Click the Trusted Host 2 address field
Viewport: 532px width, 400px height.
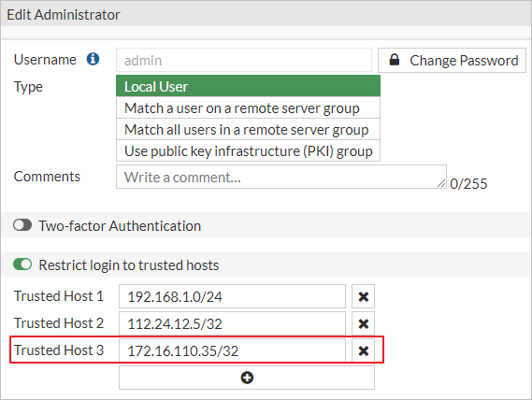(x=232, y=323)
